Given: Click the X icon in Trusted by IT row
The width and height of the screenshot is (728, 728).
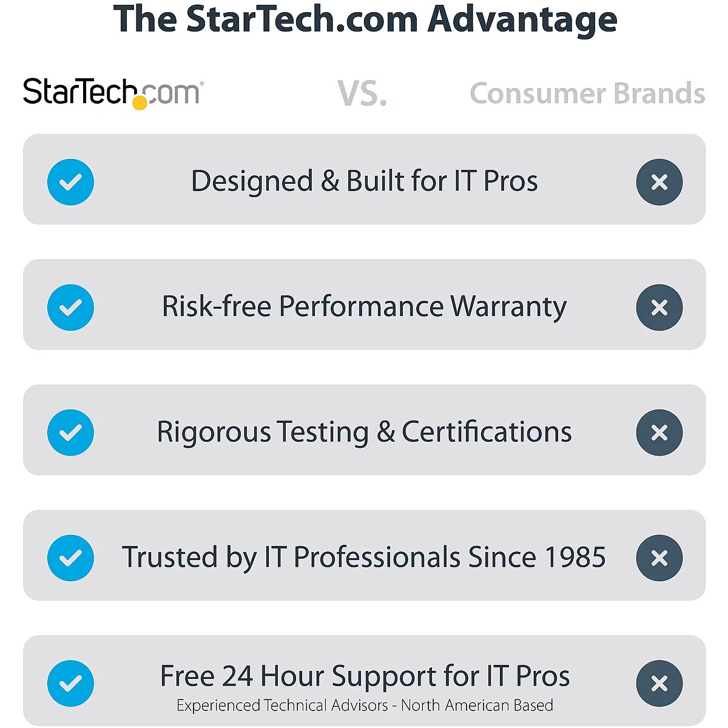Looking at the screenshot, I should coord(659,558).
